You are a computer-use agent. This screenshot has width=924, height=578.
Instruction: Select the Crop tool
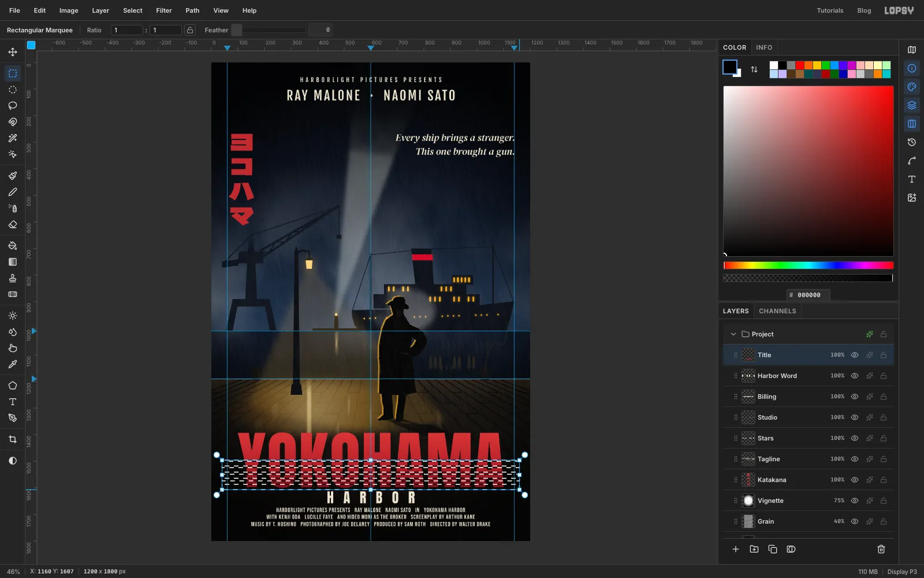[x=13, y=439]
